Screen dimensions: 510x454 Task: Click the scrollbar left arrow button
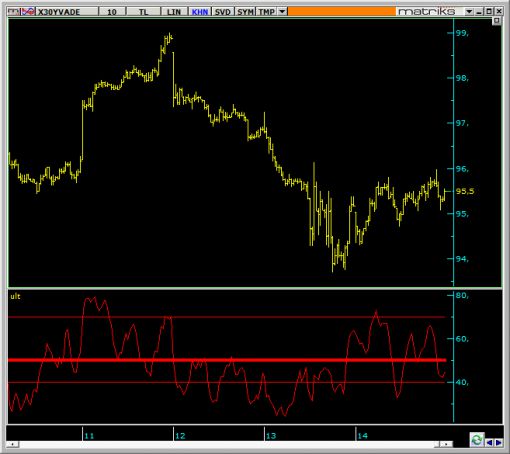point(13,444)
